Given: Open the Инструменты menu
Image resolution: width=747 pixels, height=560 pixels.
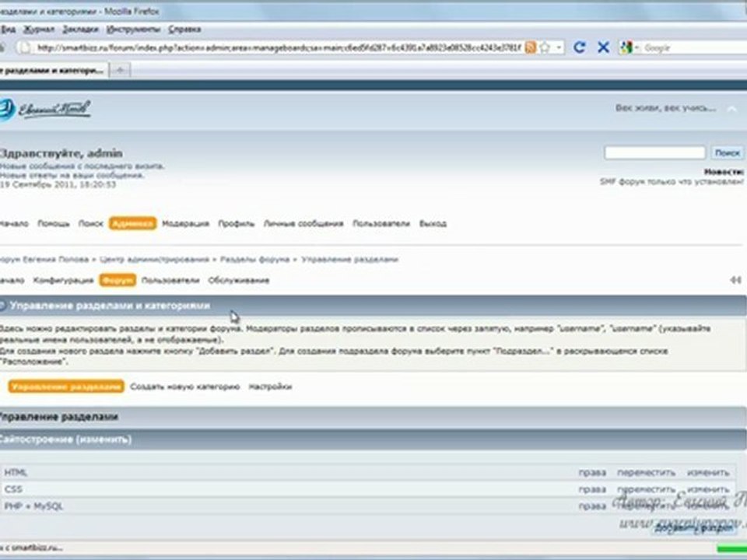Looking at the screenshot, I should pos(133,30).
